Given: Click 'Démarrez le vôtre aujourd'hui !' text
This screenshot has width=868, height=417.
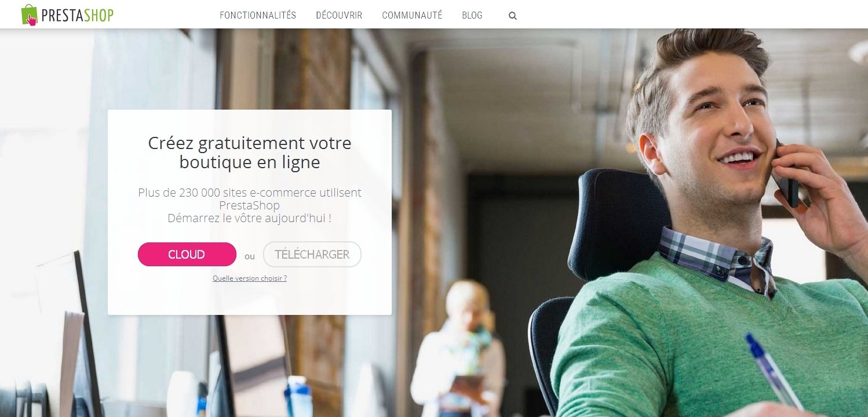Looking at the screenshot, I should click(x=250, y=219).
